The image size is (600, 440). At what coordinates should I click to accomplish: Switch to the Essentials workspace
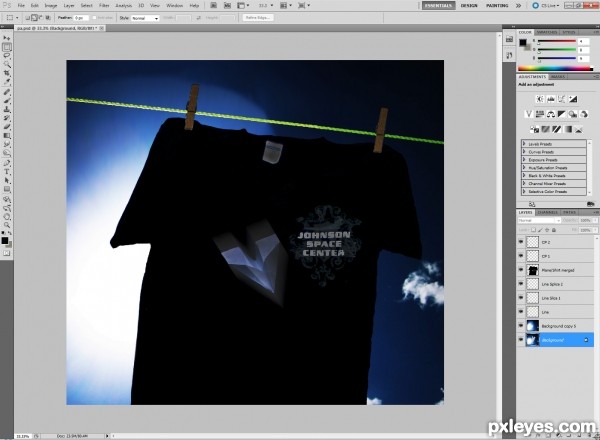pyautogui.click(x=439, y=6)
